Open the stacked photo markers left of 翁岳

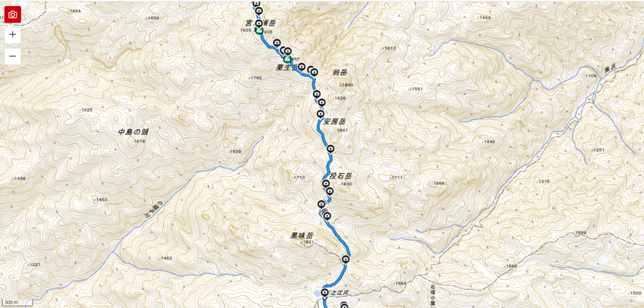tap(313, 71)
